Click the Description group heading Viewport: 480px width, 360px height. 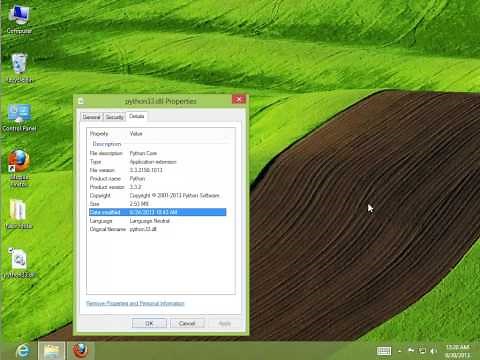pos(107,144)
